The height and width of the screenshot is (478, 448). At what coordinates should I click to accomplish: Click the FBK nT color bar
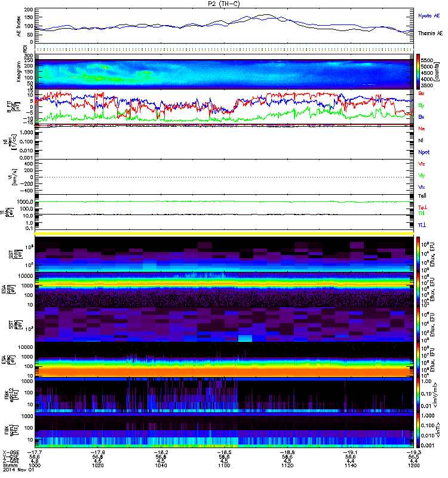418,430
